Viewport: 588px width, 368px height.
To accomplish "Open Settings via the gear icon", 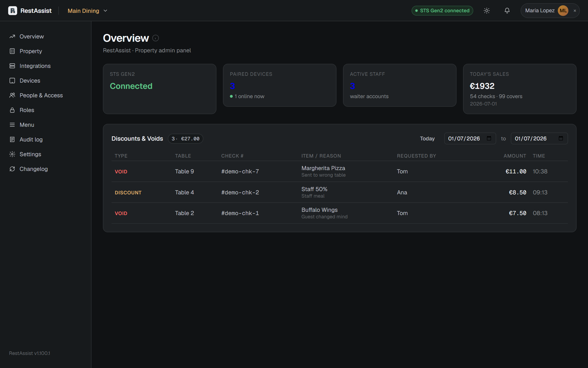I will tap(12, 154).
